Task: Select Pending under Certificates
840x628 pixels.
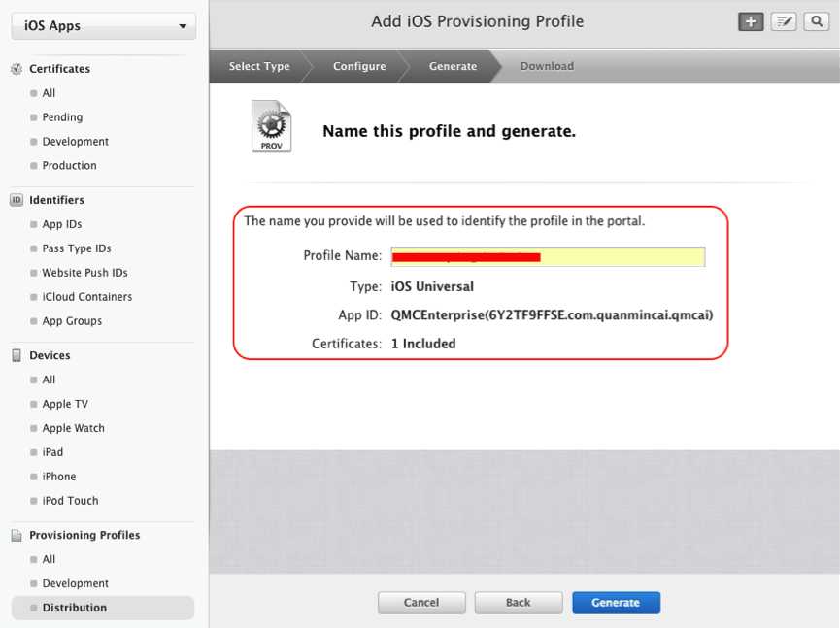Action: pyautogui.click(x=62, y=117)
